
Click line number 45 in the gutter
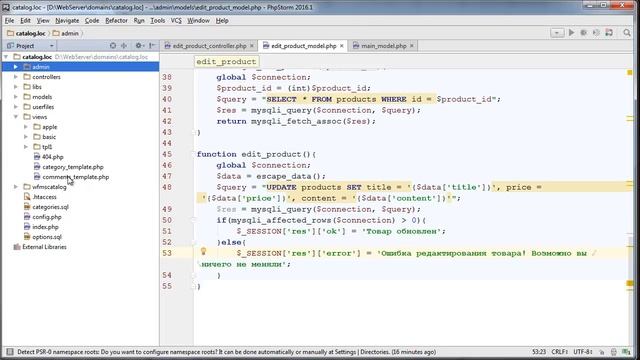point(167,154)
